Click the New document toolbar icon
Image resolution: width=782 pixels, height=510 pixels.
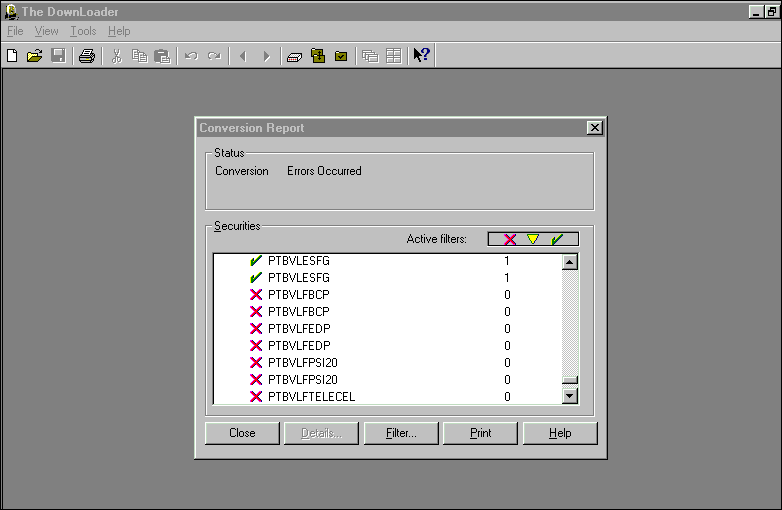[x=12, y=55]
